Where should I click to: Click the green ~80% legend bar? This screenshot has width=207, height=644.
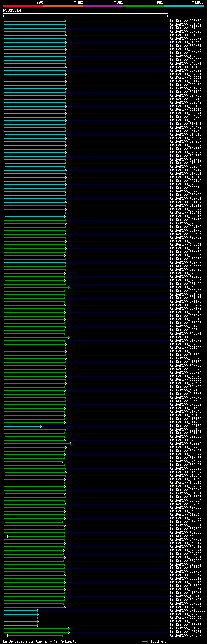pos(143,5)
